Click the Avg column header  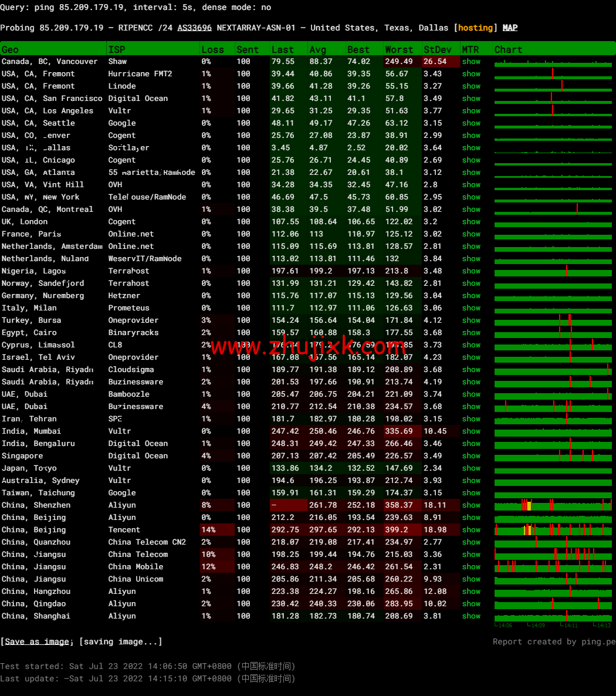[x=317, y=50]
